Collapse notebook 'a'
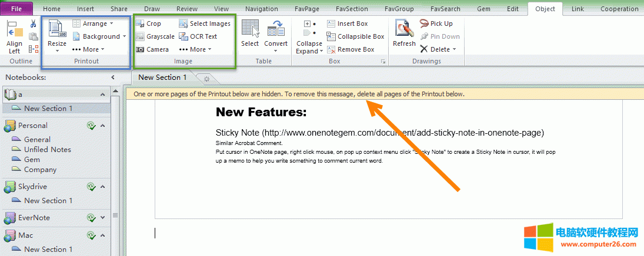The width and height of the screenshot is (644, 256). click(x=103, y=95)
